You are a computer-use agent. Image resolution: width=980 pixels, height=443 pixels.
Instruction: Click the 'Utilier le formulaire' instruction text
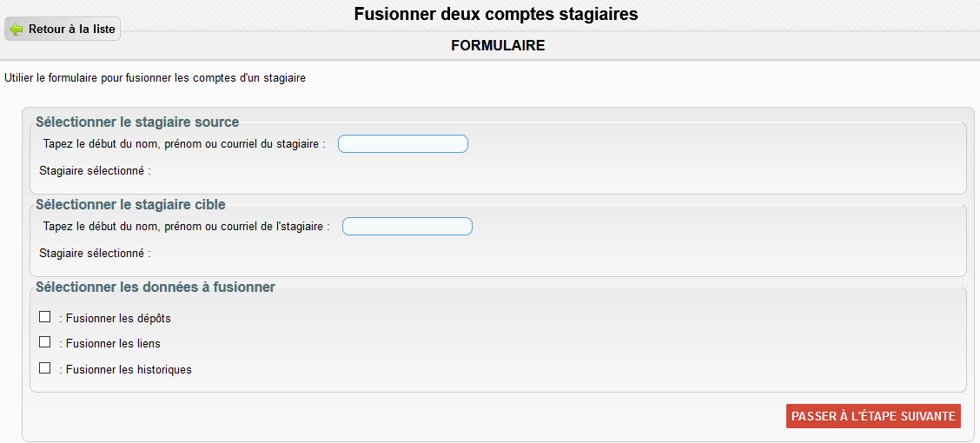pos(155,78)
